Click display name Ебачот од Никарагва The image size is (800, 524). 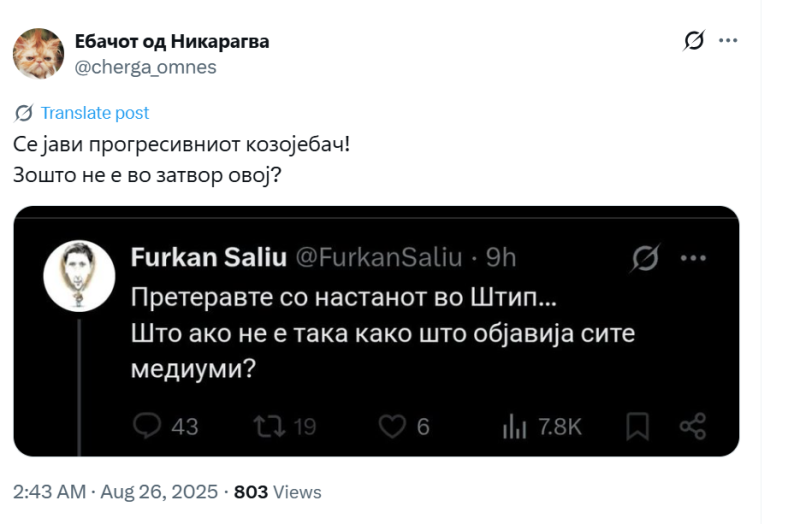pyautogui.click(x=172, y=42)
